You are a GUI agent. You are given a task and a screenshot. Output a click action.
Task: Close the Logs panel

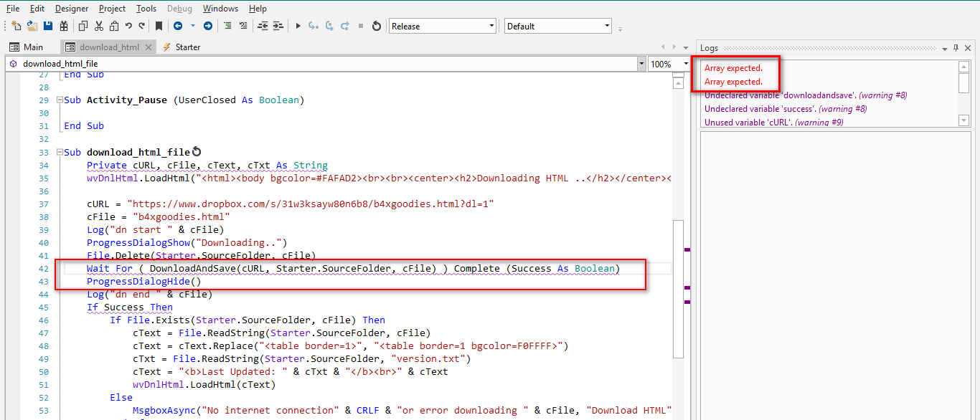click(968, 48)
